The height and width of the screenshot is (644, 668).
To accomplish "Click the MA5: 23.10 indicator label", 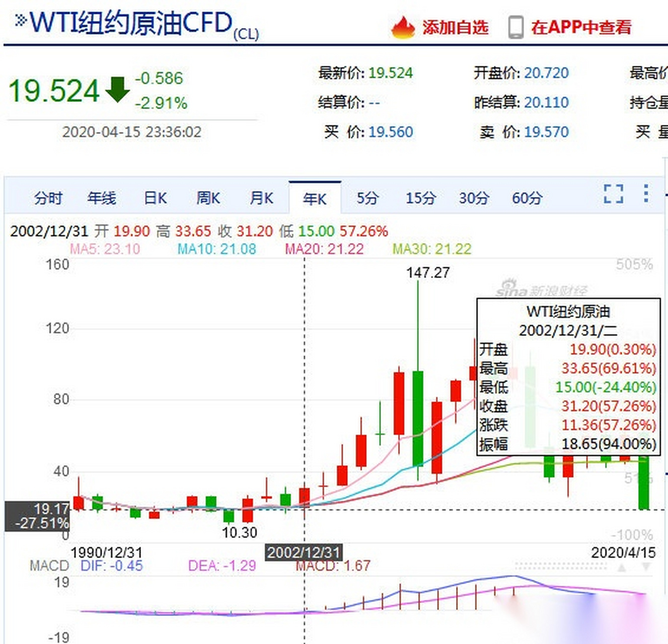I will tap(105, 249).
